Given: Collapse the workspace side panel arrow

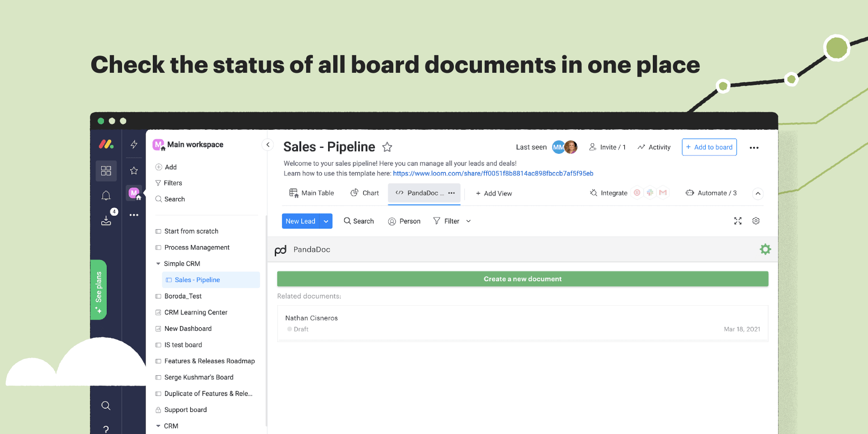Looking at the screenshot, I should pos(268,145).
